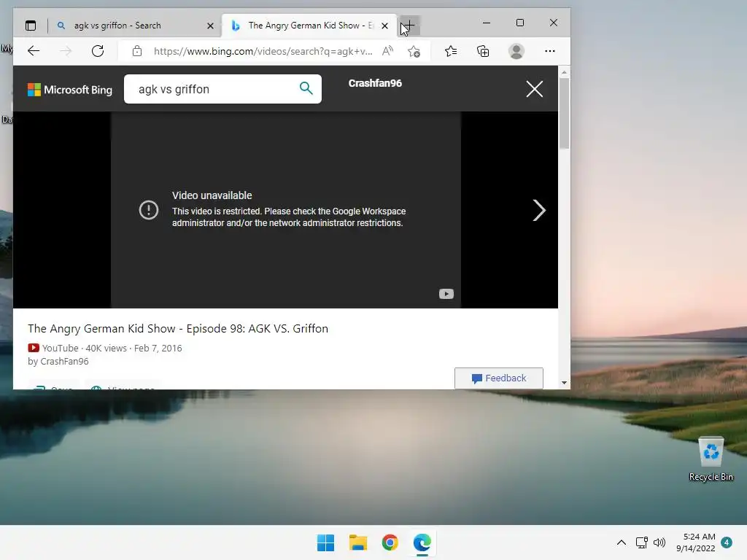Add this page to favorites star
Viewport: 747px width, 560px height.
pyautogui.click(x=414, y=51)
